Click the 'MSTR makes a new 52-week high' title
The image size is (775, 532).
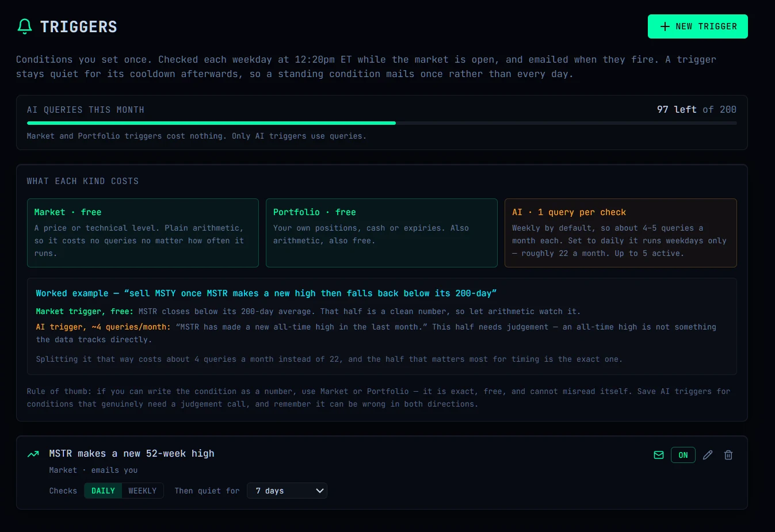132,453
